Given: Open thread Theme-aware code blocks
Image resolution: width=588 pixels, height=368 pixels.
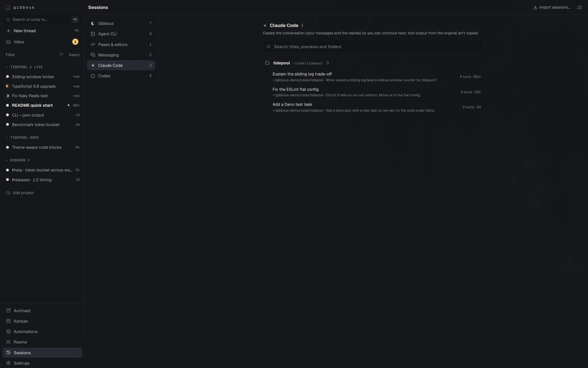Looking at the screenshot, I should (42, 147).
